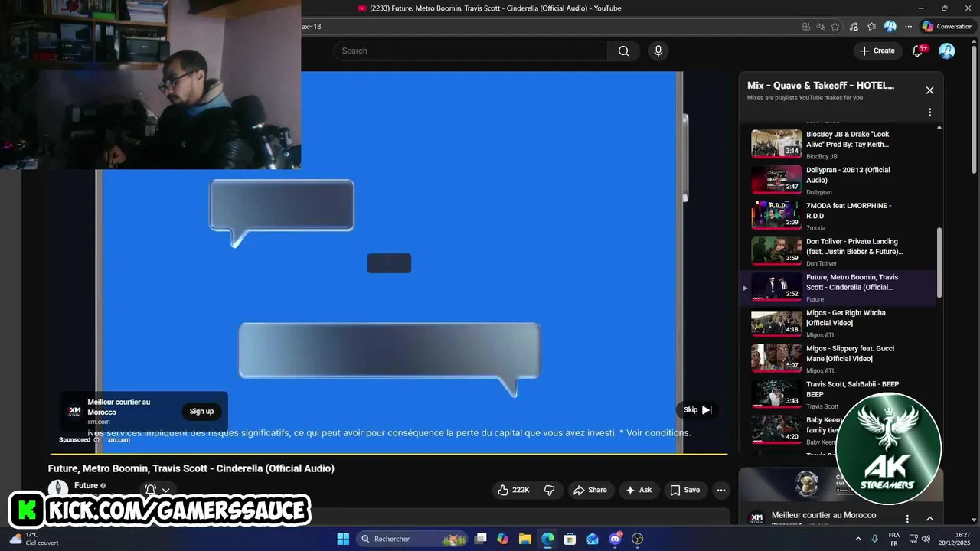The height and width of the screenshot is (551, 980).
Task: Share the video
Action: point(590,490)
